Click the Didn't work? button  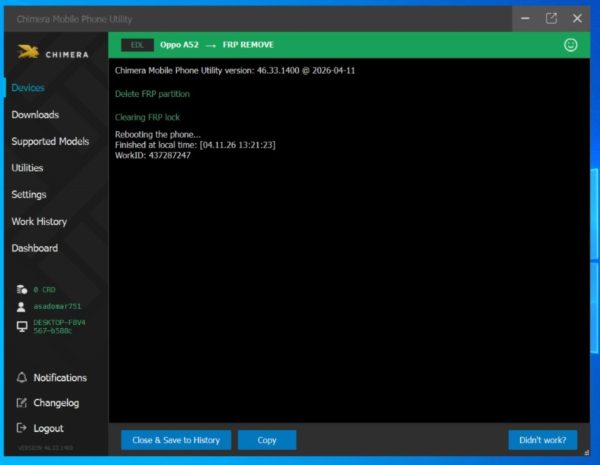[x=543, y=440]
